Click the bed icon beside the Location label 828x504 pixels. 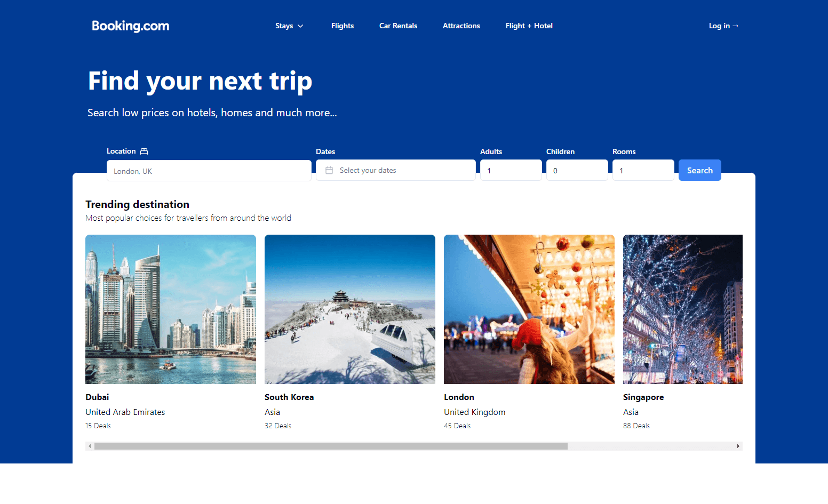click(144, 151)
